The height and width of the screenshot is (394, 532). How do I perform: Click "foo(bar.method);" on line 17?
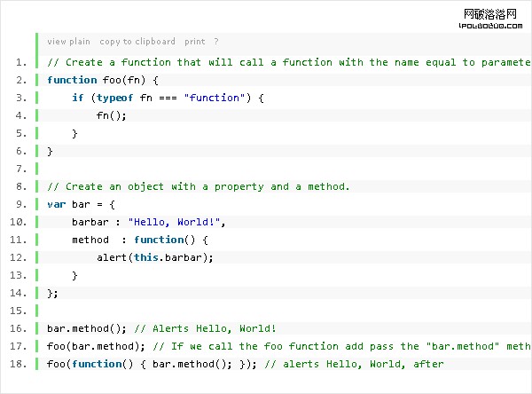(95, 346)
